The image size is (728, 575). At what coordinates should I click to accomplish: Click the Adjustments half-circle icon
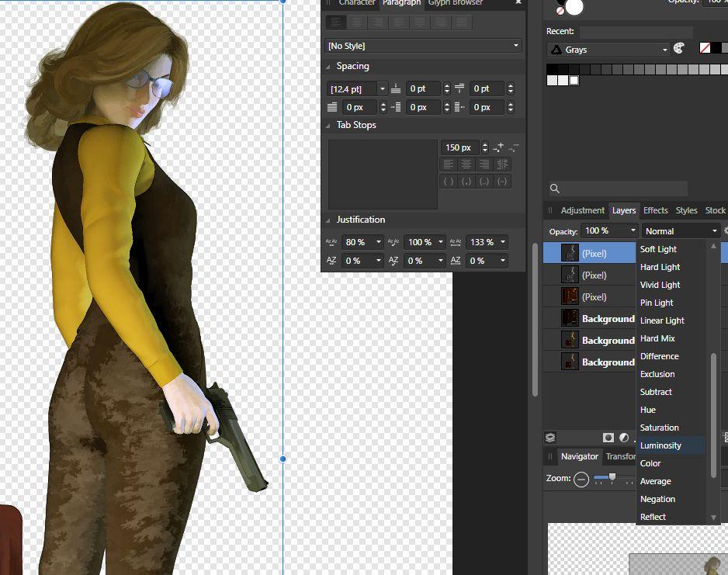[x=624, y=438]
